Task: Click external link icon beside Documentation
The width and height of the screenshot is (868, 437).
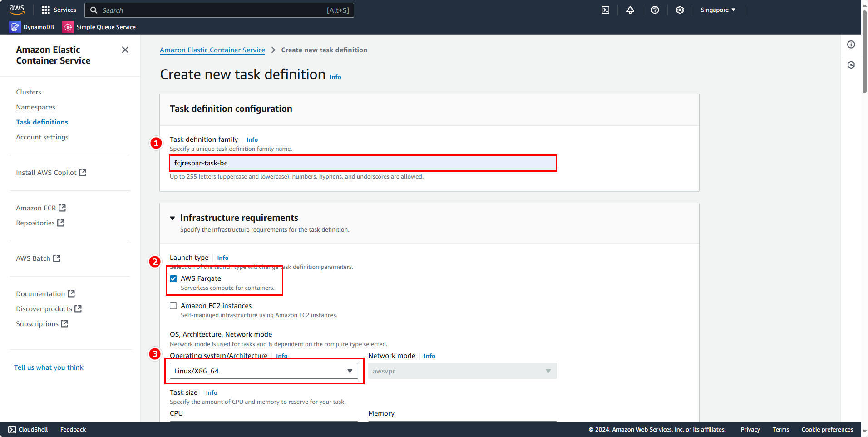Action: point(71,294)
